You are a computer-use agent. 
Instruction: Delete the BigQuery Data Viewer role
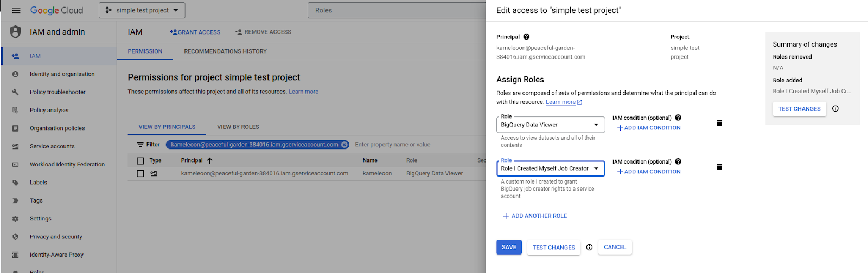tap(719, 123)
